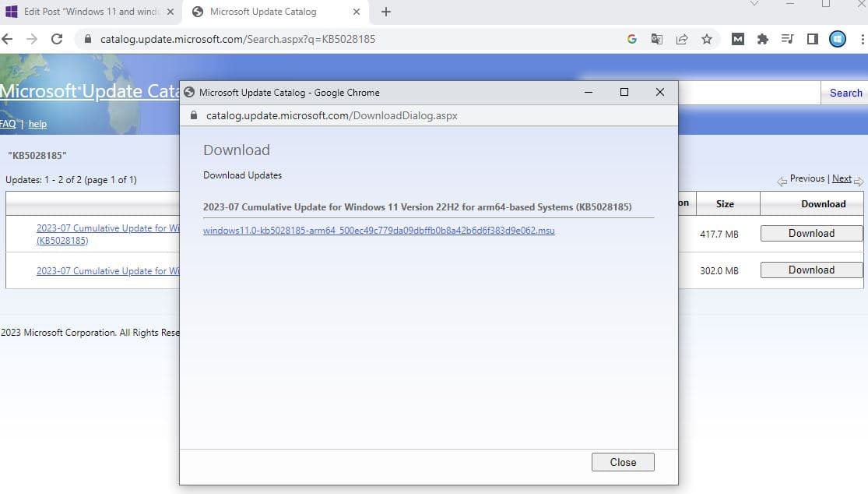This screenshot has height=494, width=868.
Task: Click the popup's DownloadDialog.aspx address
Action: [x=332, y=116]
